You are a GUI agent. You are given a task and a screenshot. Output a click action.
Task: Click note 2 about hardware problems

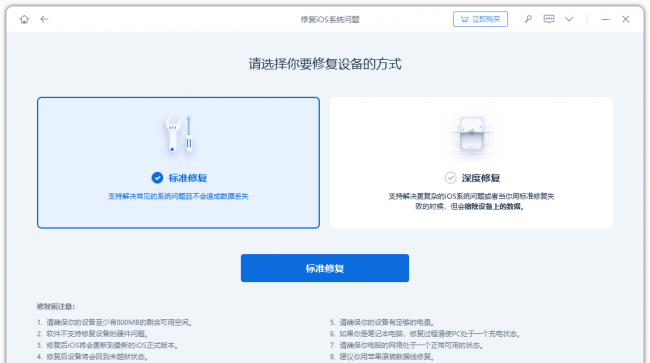[x=92, y=334]
